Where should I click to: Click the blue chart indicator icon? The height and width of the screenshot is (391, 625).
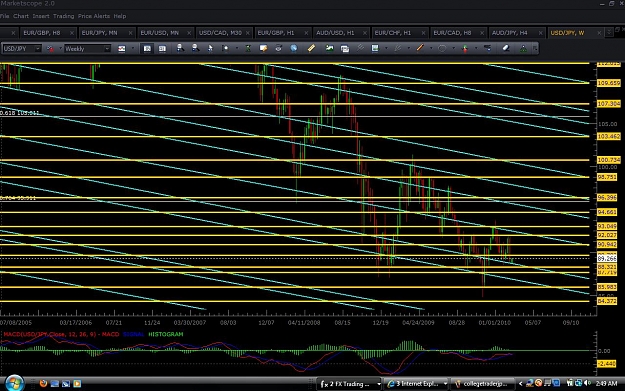coord(375,48)
